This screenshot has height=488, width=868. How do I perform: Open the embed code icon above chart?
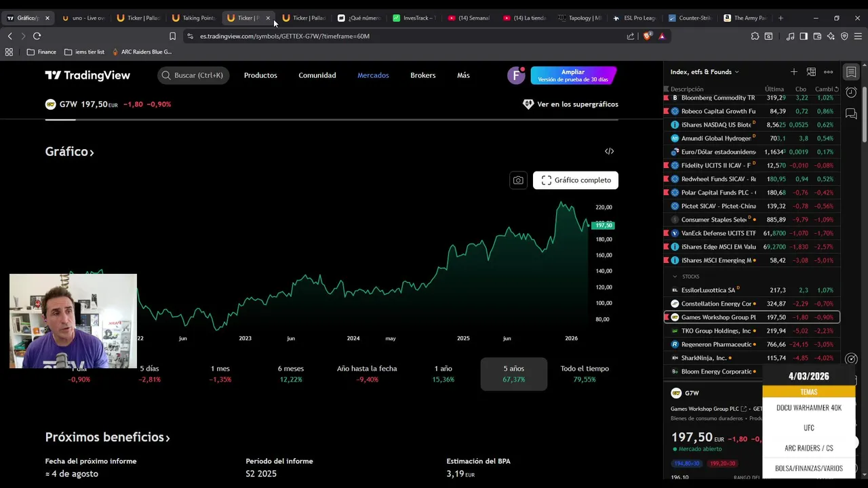pyautogui.click(x=609, y=151)
